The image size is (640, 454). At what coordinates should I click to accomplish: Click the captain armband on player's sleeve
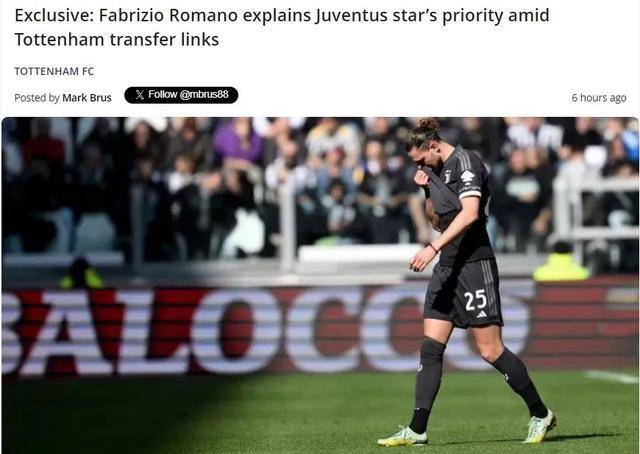pyautogui.click(x=469, y=192)
